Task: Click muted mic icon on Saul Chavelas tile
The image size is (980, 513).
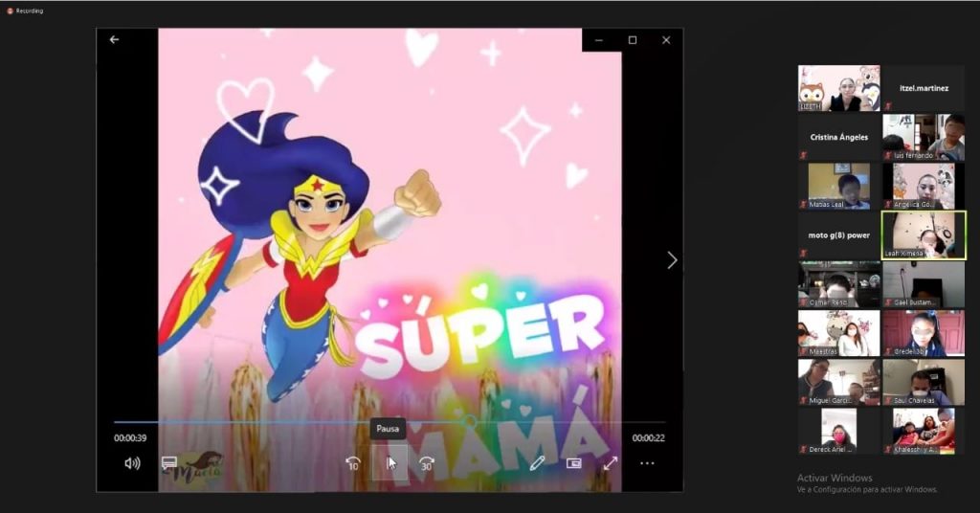Action: pos(887,400)
